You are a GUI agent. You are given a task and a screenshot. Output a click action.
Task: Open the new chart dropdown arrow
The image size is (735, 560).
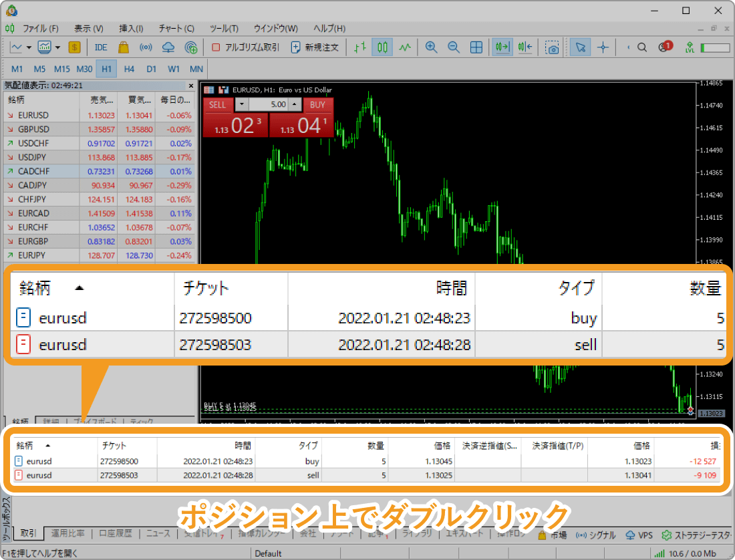tap(29, 47)
